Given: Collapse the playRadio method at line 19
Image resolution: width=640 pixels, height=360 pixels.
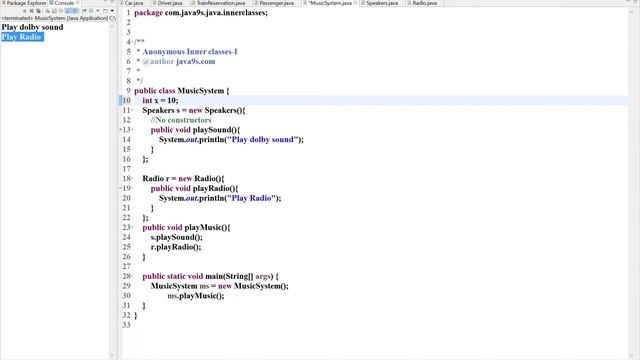Looking at the screenshot, I should [x=133, y=188].
